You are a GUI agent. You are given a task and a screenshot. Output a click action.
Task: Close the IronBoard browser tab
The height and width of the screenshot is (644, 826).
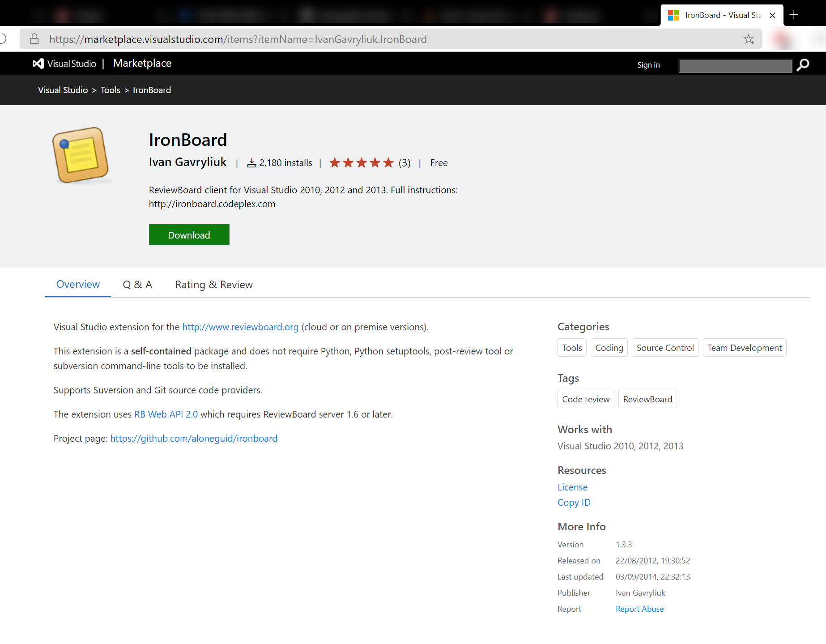click(x=772, y=15)
